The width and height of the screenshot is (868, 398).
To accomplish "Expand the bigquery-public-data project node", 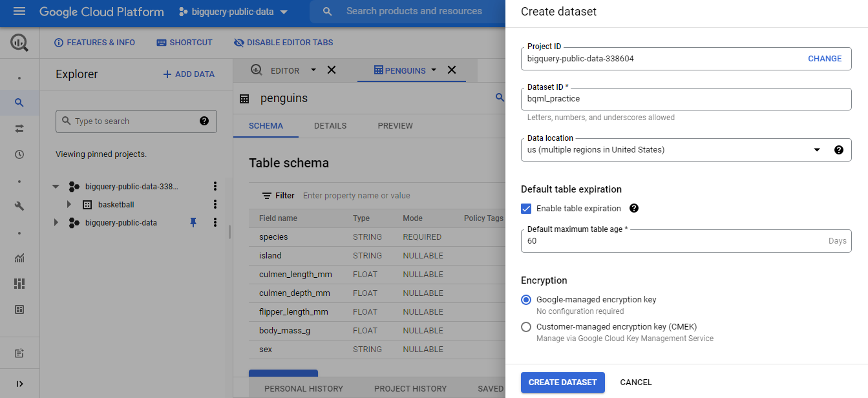I will (x=56, y=223).
